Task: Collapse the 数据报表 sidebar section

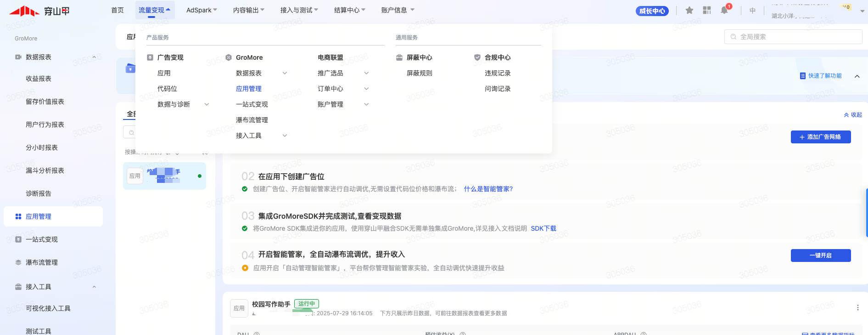Action: tap(94, 57)
